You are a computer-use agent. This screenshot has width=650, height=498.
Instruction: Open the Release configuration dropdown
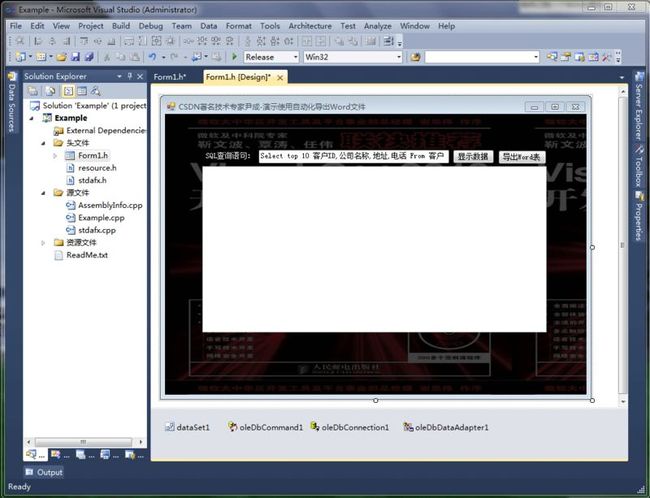click(x=296, y=57)
